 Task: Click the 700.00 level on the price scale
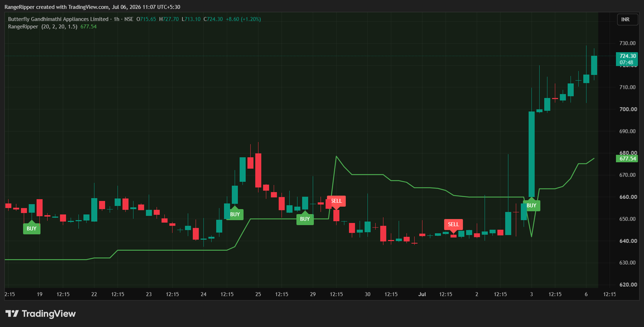(627, 109)
